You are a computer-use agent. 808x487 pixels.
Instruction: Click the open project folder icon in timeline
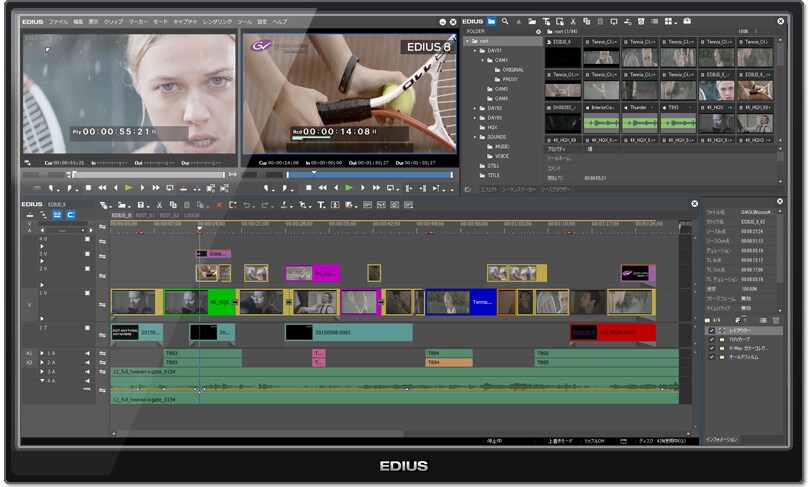coord(122,205)
